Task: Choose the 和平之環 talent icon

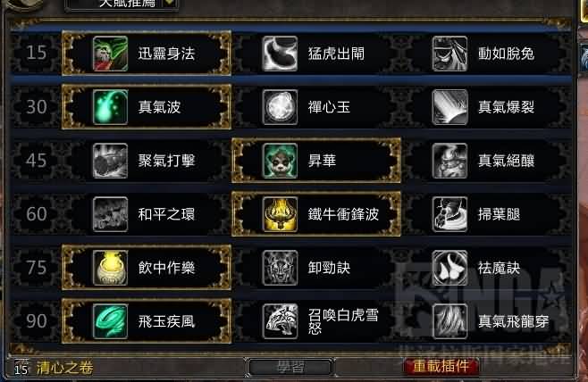Action: [110, 214]
